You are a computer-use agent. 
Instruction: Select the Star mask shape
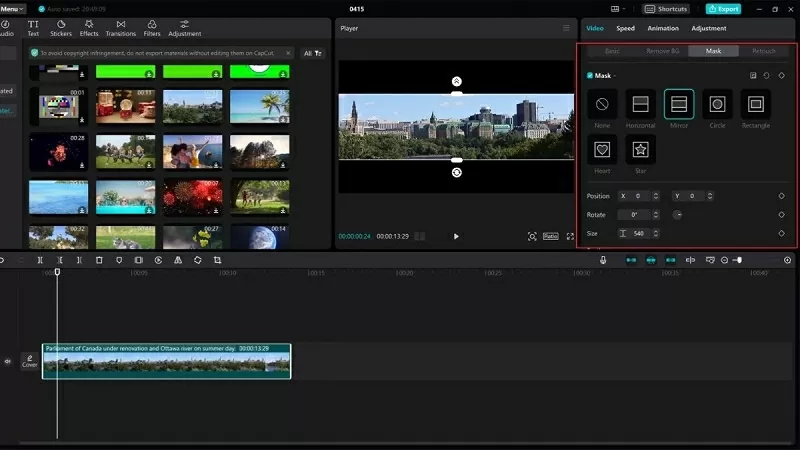[640, 149]
